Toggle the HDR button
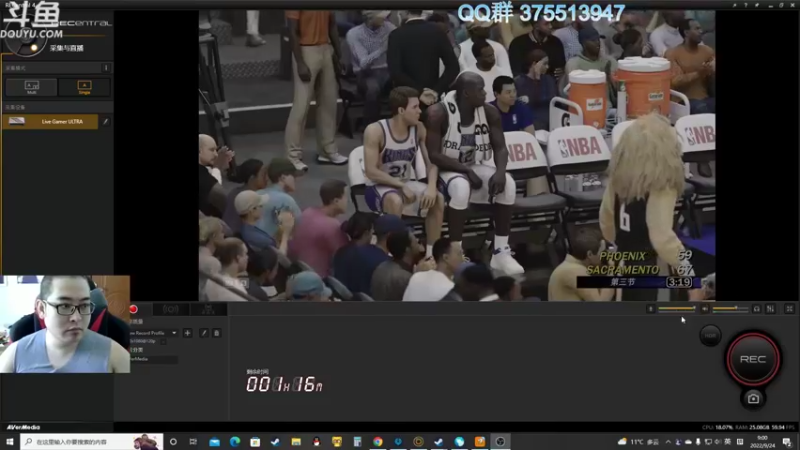This screenshot has width=800, height=450. [710, 336]
